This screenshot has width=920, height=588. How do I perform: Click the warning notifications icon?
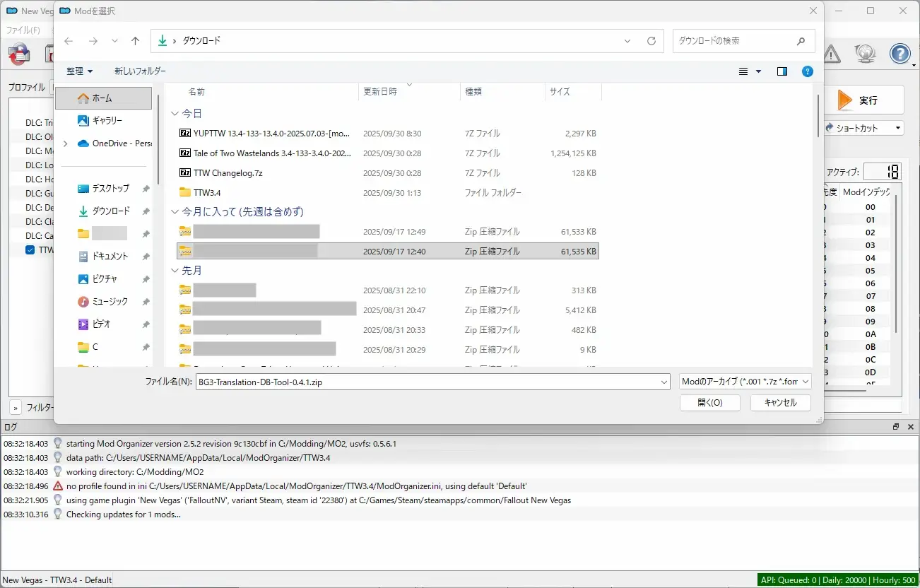click(x=832, y=53)
